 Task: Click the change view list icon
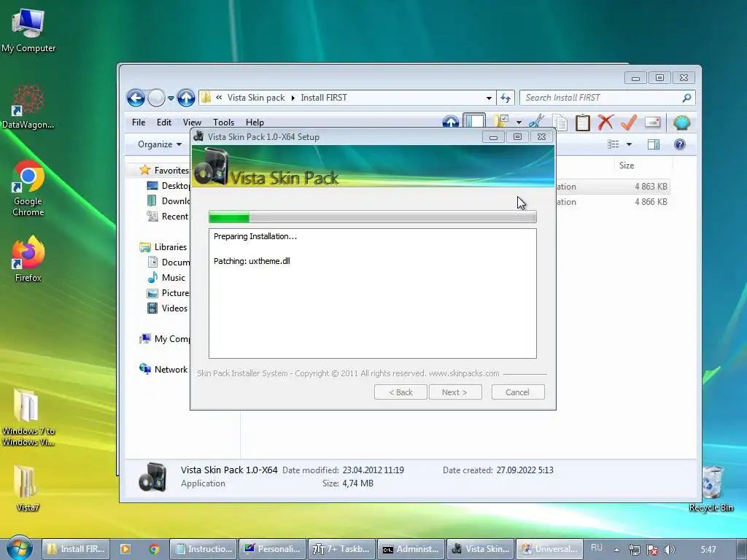(x=613, y=144)
